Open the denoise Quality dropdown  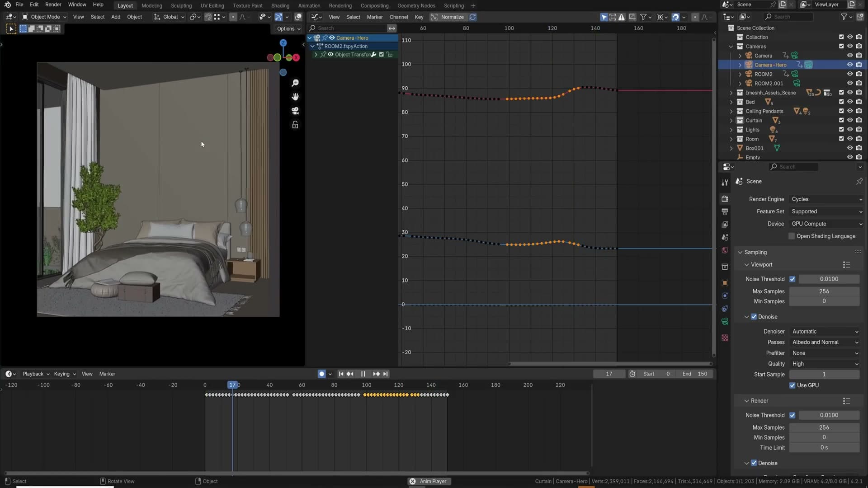(x=825, y=364)
